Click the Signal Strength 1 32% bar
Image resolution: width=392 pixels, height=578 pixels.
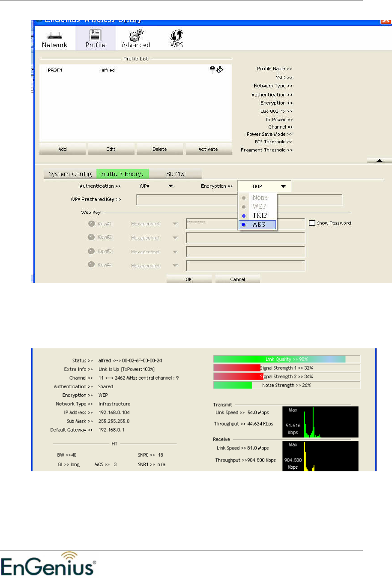(287, 368)
